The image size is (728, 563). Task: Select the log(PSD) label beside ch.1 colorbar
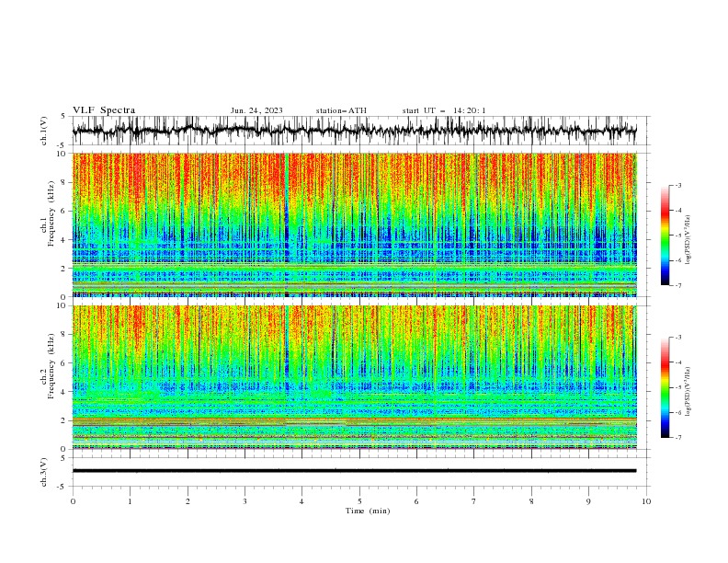[x=688, y=240]
